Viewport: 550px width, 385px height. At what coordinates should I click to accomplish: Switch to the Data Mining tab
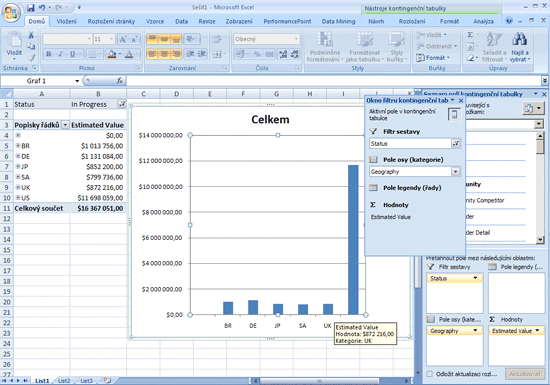338,21
